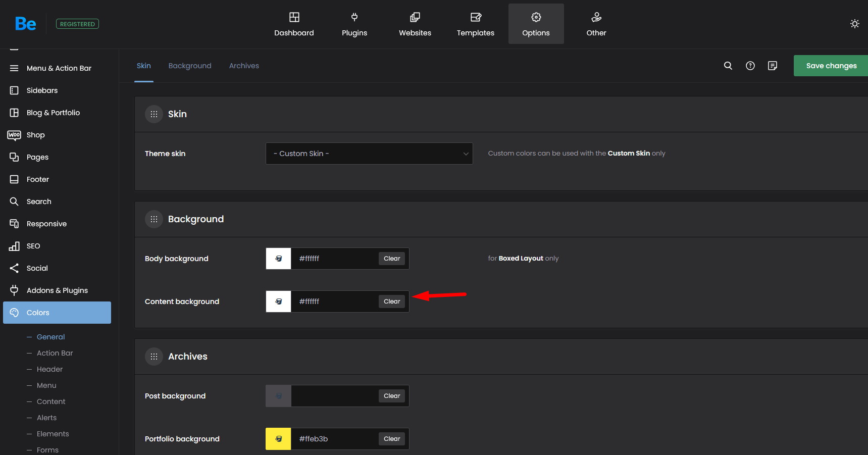Open Search settings in sidebar
The height and width of the screenshot is (455, 868).
57,201
